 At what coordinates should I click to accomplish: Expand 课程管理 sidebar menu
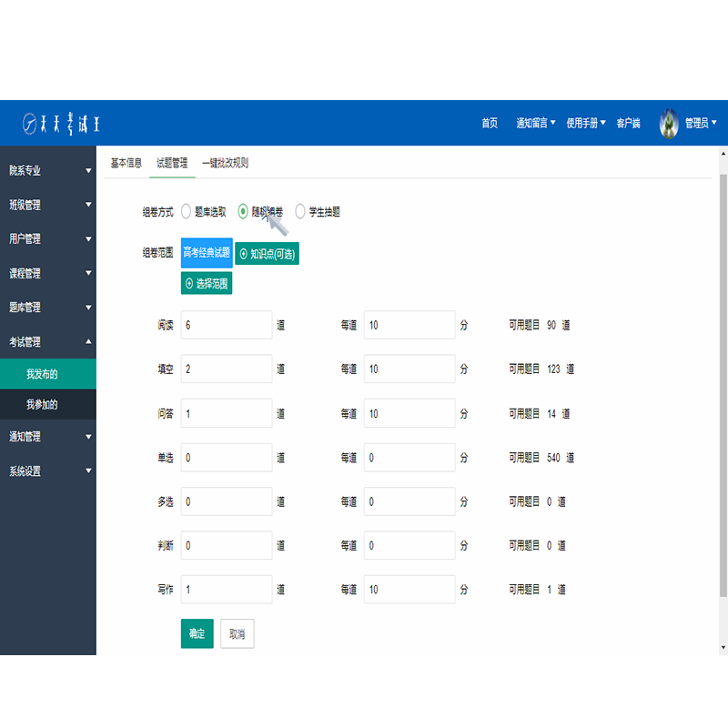pyautogui.click(x=48, y=273)
